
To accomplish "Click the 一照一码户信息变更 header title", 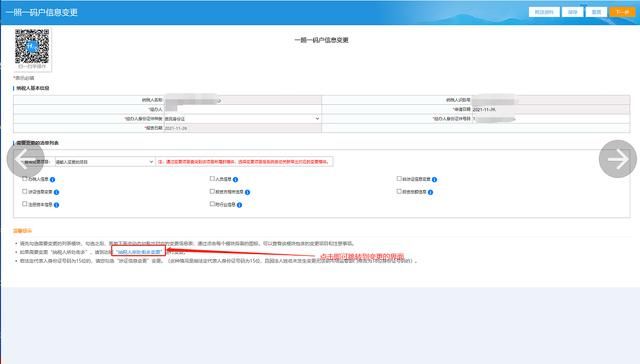I will coord(42,12).
